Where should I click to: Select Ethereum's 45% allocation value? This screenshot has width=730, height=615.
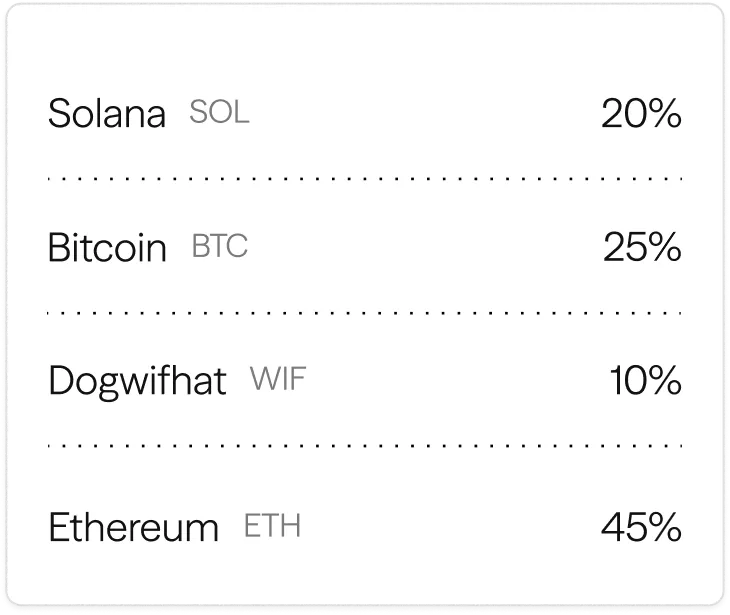tap(641, 527)
